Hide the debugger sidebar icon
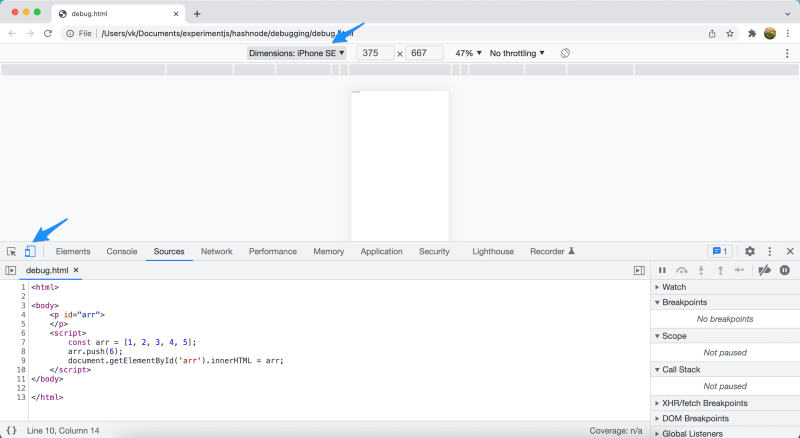800x438 pixels. pos(639,271)
